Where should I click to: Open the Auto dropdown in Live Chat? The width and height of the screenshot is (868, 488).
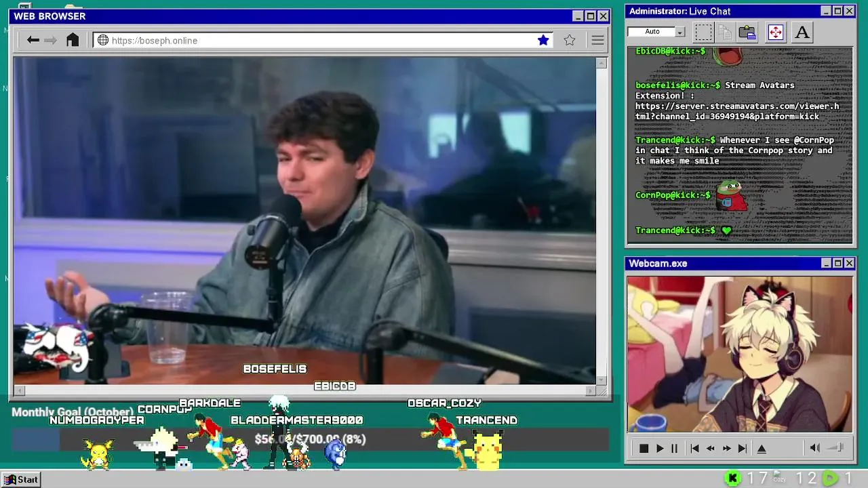tap(680, 32)
